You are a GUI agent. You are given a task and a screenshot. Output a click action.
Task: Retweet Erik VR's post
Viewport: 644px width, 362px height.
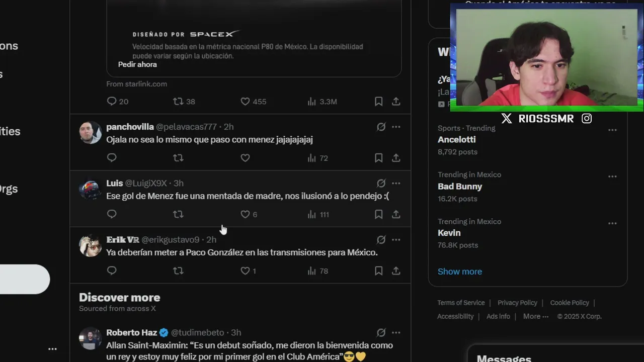click(178, 270)
